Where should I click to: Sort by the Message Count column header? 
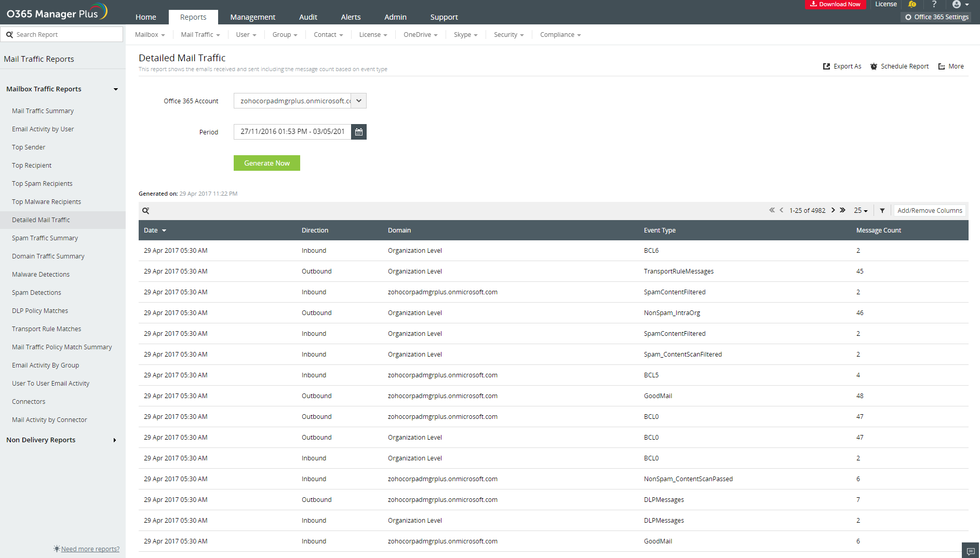point(878,230)
